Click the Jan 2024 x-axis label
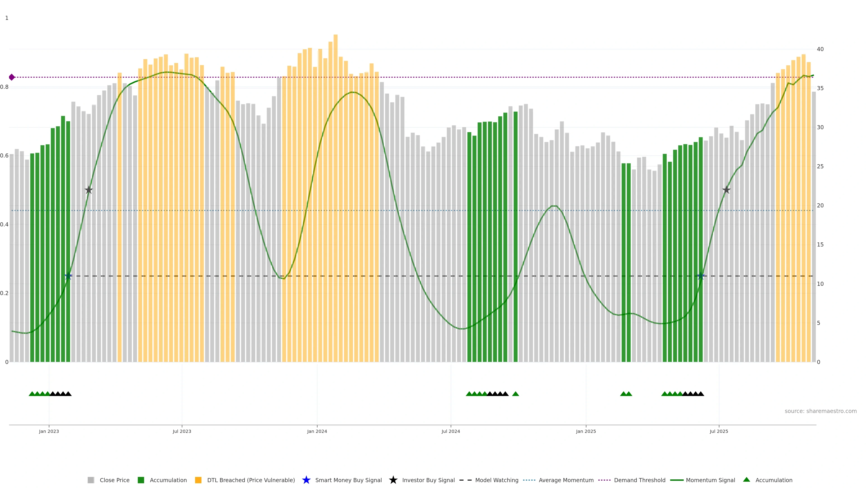Viewport: 868px width, 488px height. click(317, 431)
